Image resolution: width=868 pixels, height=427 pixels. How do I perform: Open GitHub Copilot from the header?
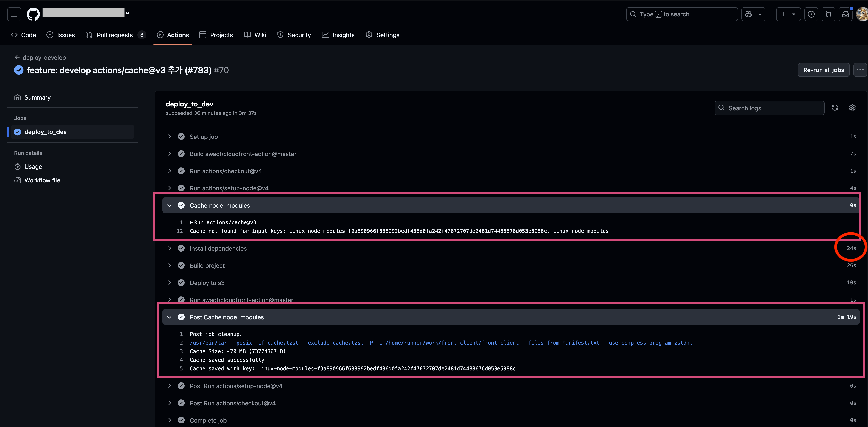coord(748,14)
